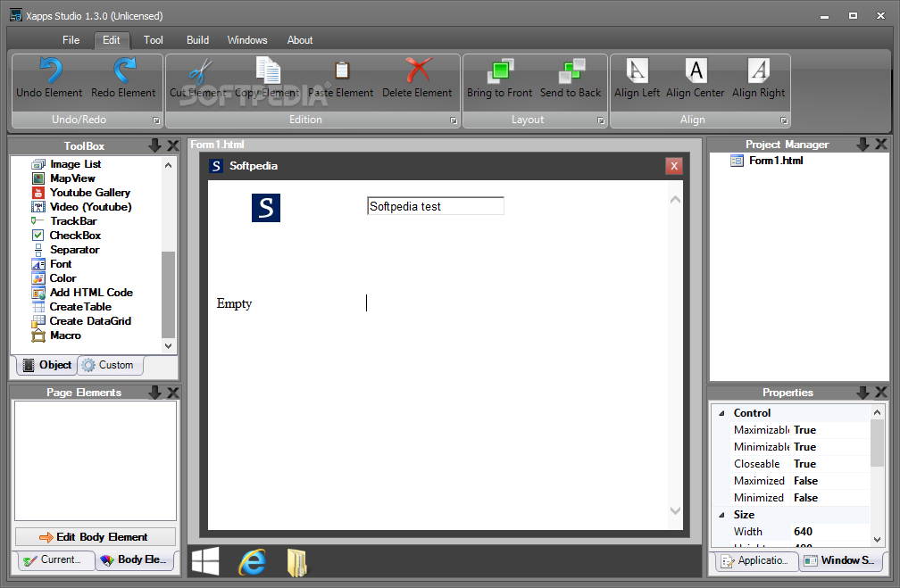
Task: Edit the Width value 640
Action: 831,532
